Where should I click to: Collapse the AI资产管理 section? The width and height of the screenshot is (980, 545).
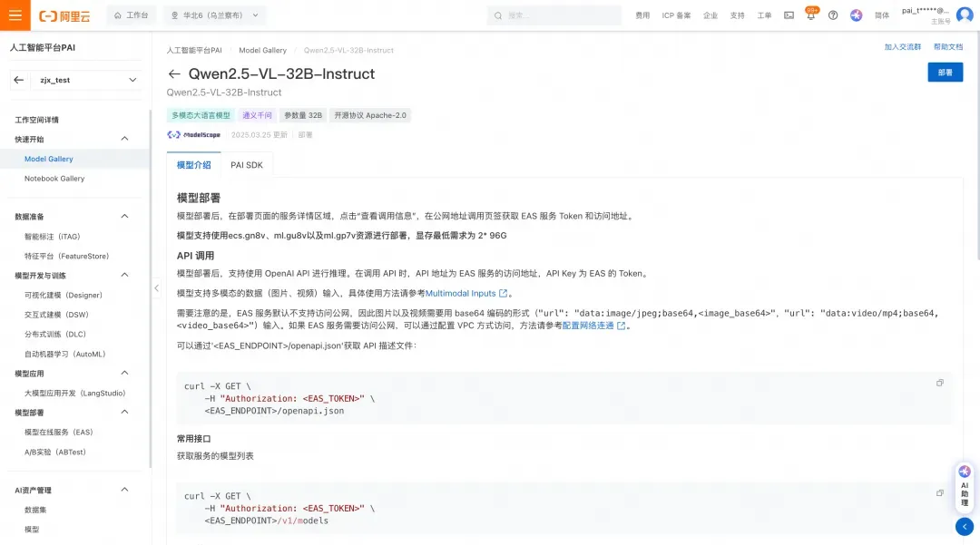point(124,490)
